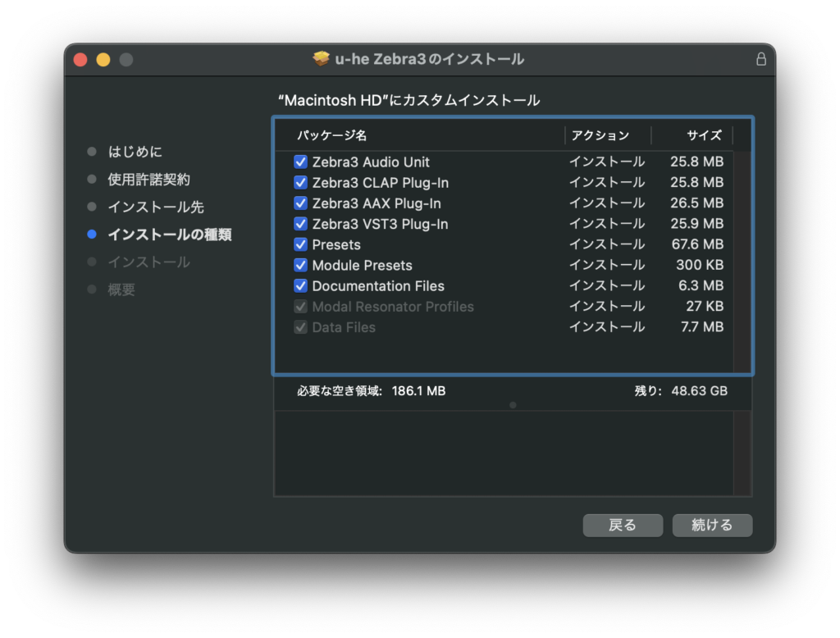This screenshot has width=840, height=638.
Task: Select the 使用許諾契約 step in sidebar
Action: coord(148,180)
